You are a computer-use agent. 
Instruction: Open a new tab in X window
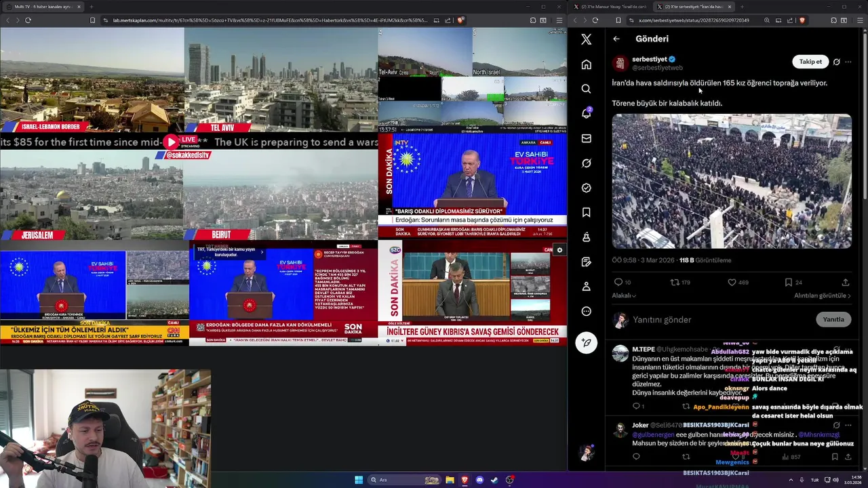coord(742,7)
